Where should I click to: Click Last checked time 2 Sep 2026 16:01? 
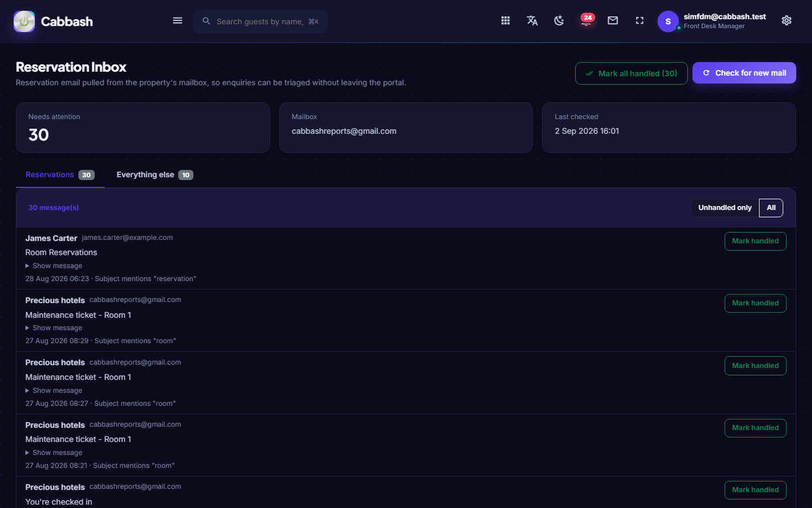[586, 131]
